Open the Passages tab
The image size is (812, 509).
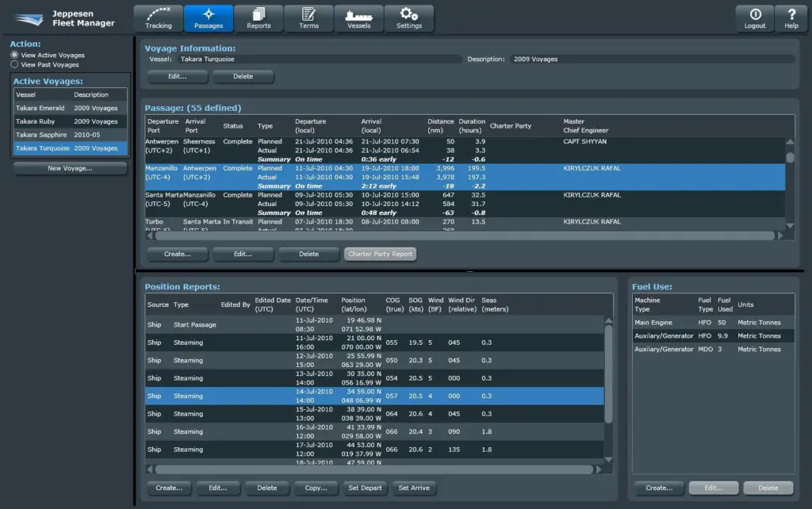point(209,18)
